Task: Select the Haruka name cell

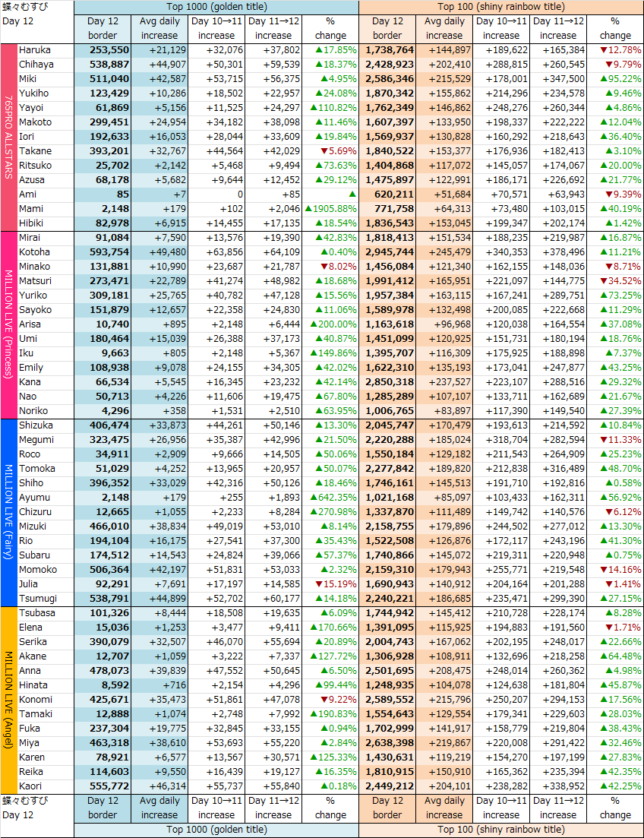Action: point(46,50)
